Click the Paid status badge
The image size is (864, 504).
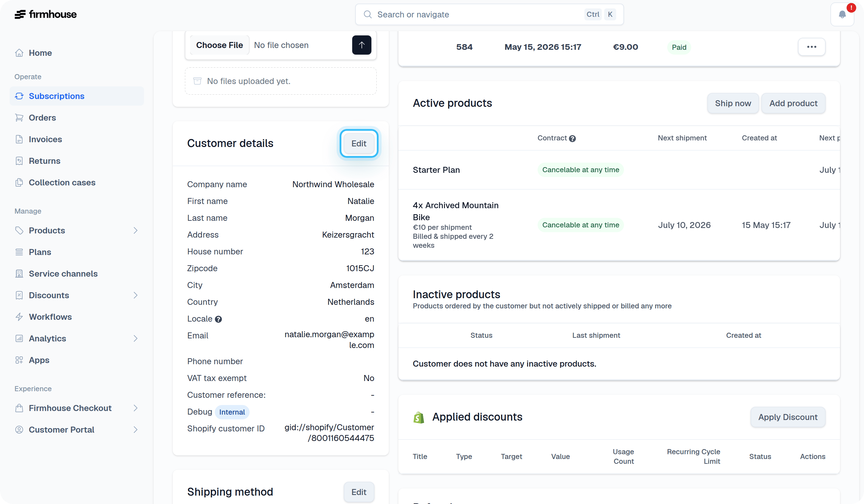679,47
